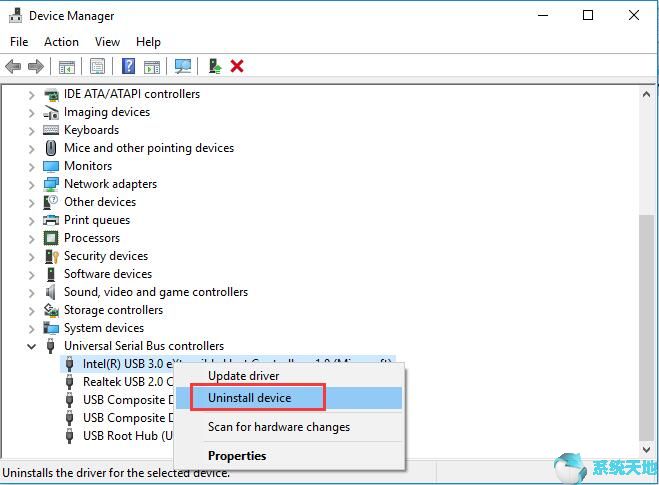Open the Help menu
Screen dimensions: 659x485
[x=148, y=42]
